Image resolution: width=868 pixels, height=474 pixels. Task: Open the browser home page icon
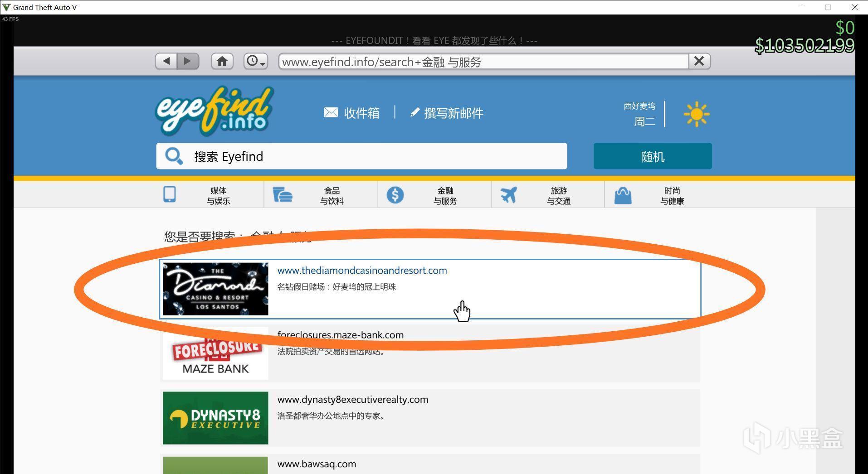pos(222,61)
